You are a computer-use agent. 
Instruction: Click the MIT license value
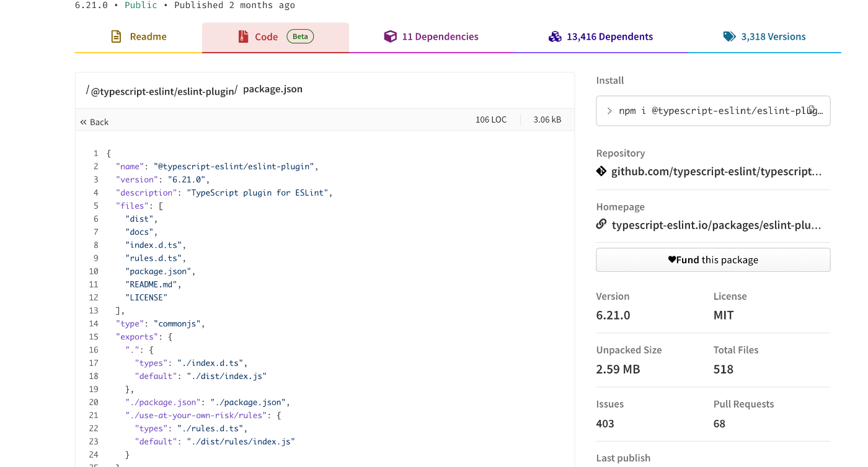pyautogui.click(x=724, y=315)
